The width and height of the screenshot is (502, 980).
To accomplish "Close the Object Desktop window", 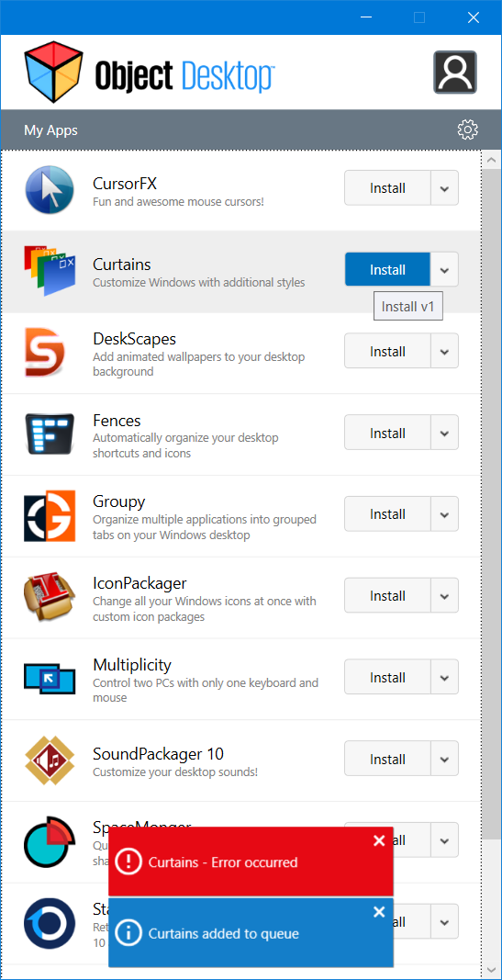I will click(474, 17).
